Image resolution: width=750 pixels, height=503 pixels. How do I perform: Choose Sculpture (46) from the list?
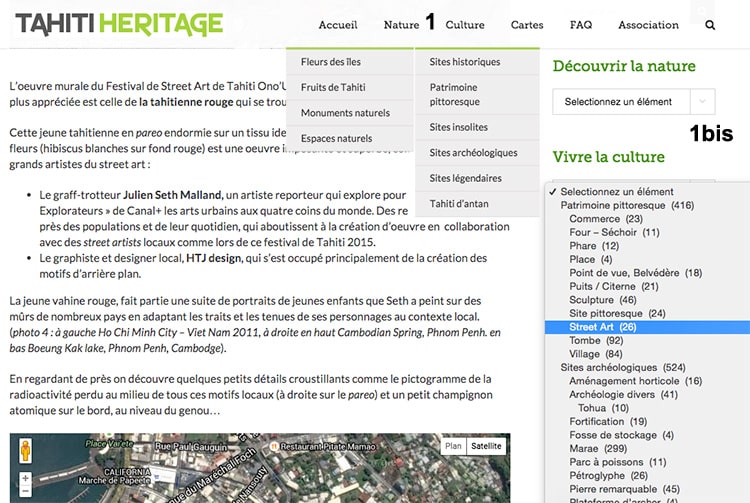click(602, 300)
